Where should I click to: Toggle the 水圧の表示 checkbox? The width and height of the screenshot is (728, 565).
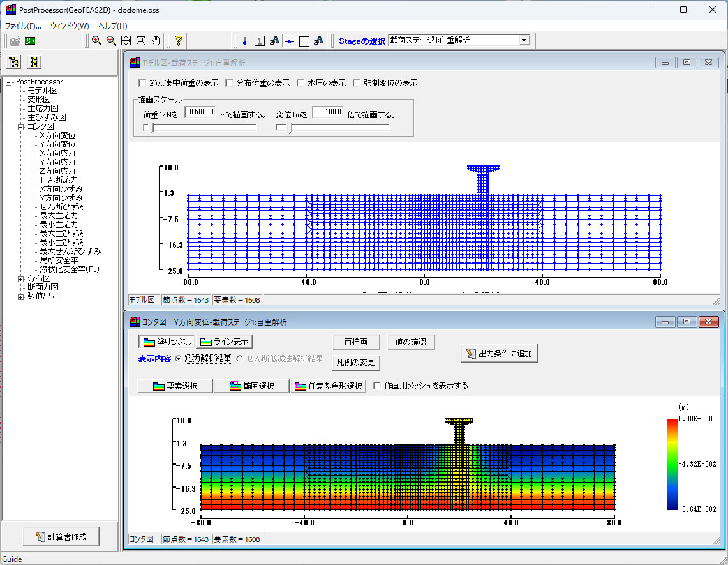tap(301, 83)
